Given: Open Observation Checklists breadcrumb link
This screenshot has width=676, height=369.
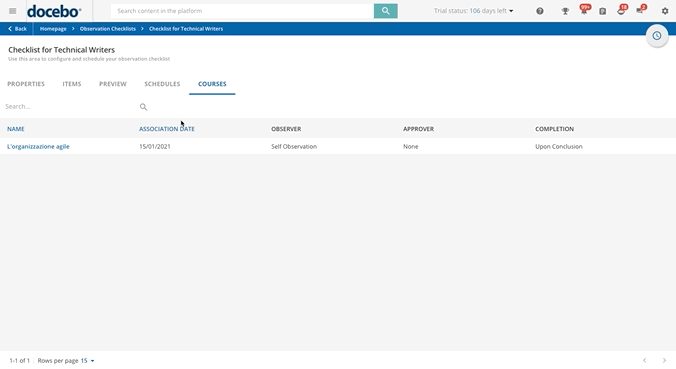Looking at the screenshot, I should coord(108,29).
